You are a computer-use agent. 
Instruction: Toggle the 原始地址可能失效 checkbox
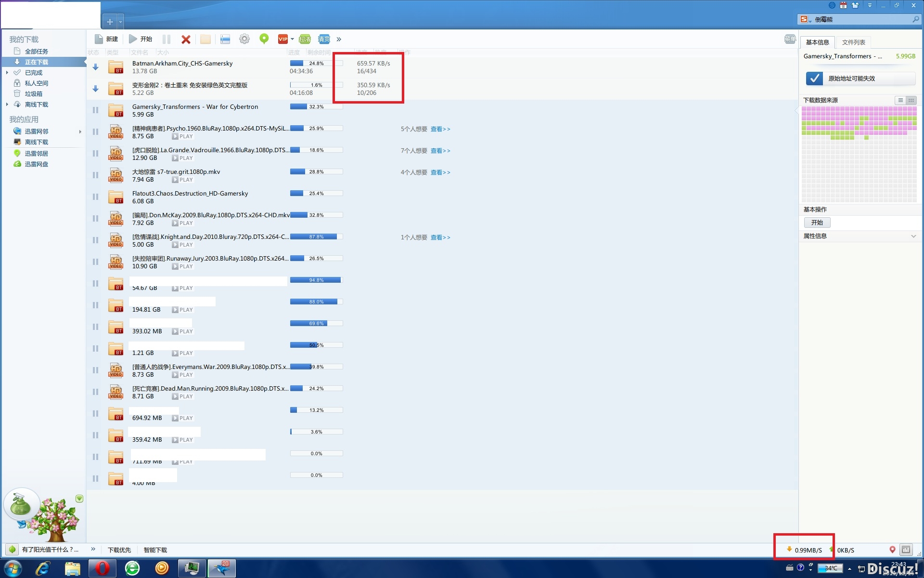tap(814, 79)
